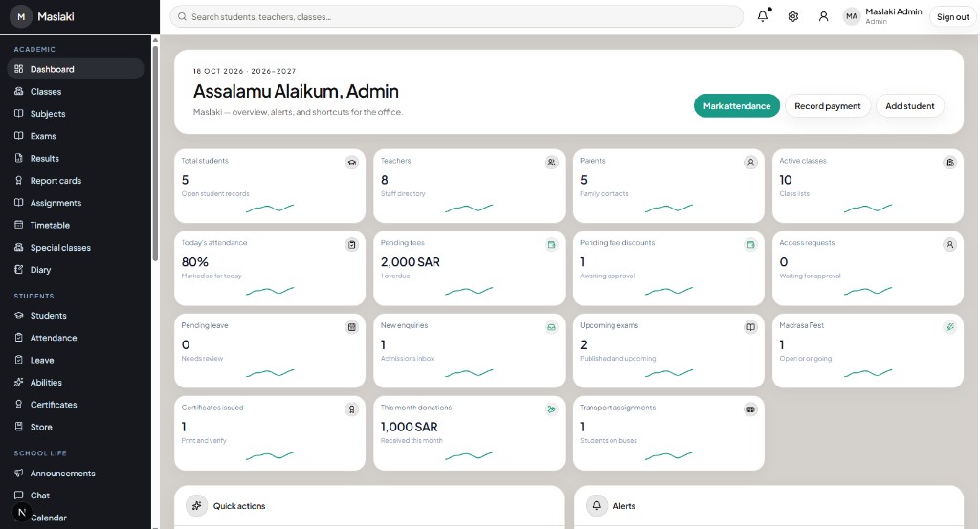Open Assignments in the sidebar
The image size is (980, 529).
pos(76,203)
